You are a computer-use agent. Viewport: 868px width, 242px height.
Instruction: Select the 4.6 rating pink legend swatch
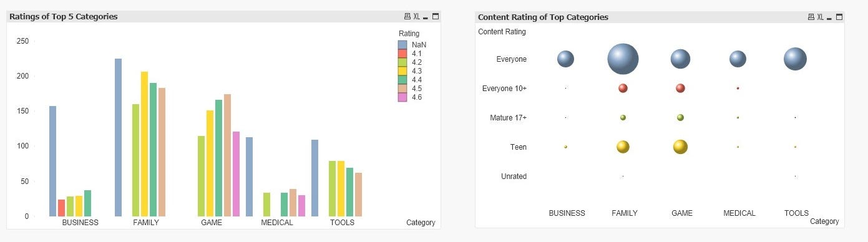point(402,97)
